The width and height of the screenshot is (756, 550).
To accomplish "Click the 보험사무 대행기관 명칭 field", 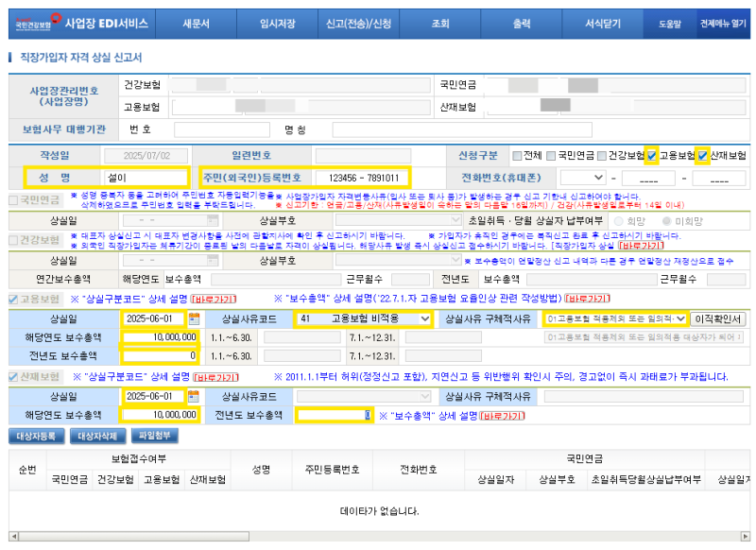I will click(x=462, y=129).
